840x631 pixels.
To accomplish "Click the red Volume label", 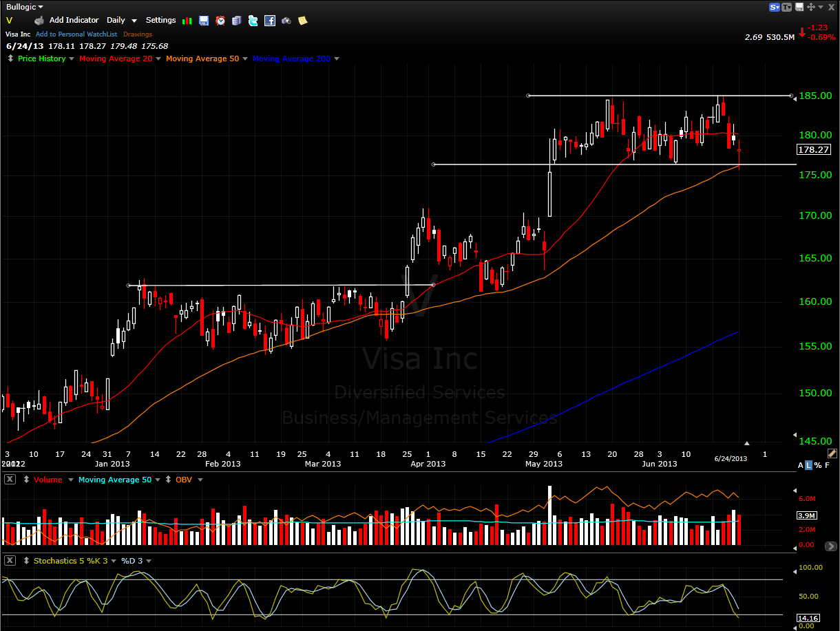I will [48, 480].
